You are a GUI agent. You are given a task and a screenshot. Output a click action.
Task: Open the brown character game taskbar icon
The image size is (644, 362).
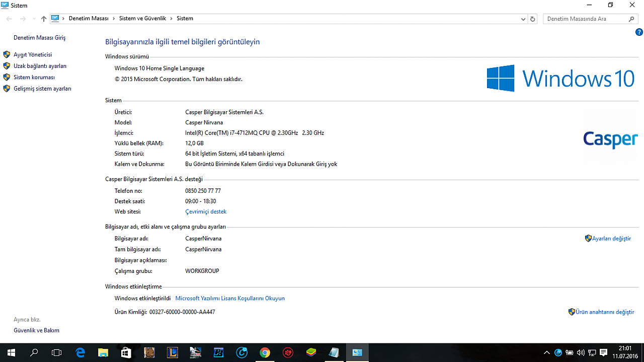[149, 353]
